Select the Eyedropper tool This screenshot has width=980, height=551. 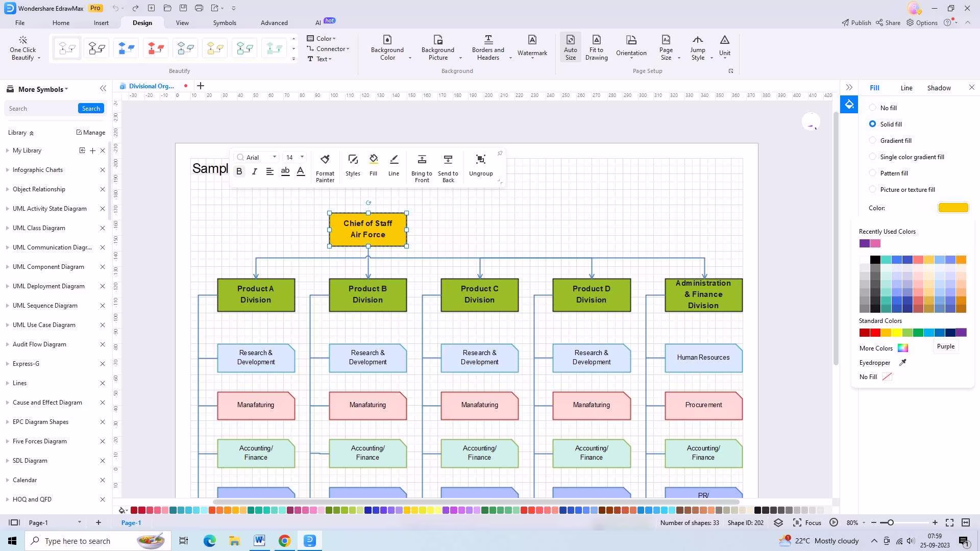(902, 363)
